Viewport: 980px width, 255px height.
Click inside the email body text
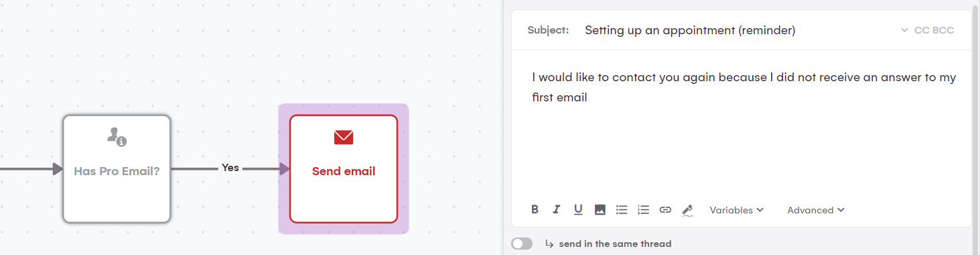(x=744, y=87)
